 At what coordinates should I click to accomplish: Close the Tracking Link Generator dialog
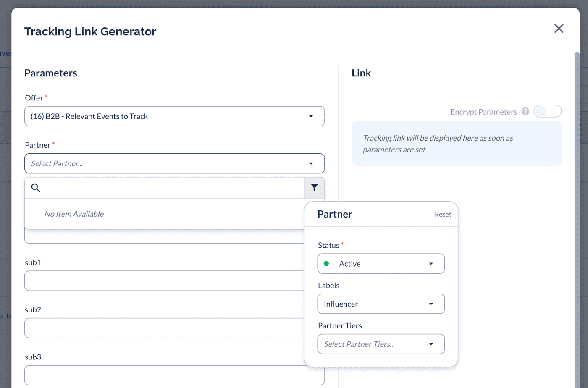click(x=559, y=29)
